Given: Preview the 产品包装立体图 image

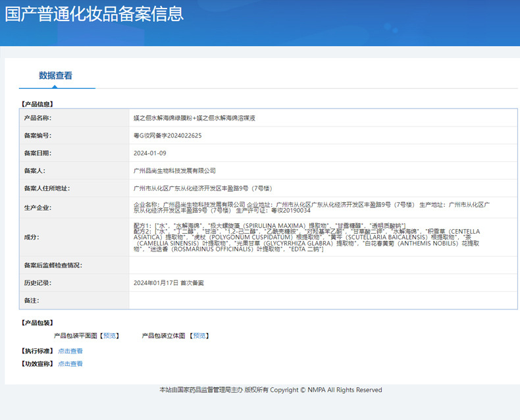Looking at the screenshot, I should [x=199, y=336].
